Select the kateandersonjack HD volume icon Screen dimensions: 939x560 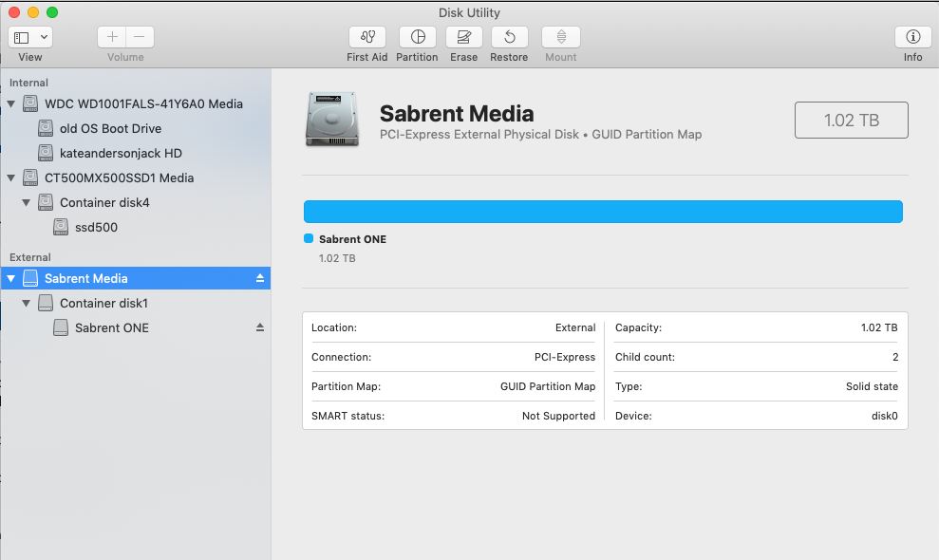click(46, 153)
